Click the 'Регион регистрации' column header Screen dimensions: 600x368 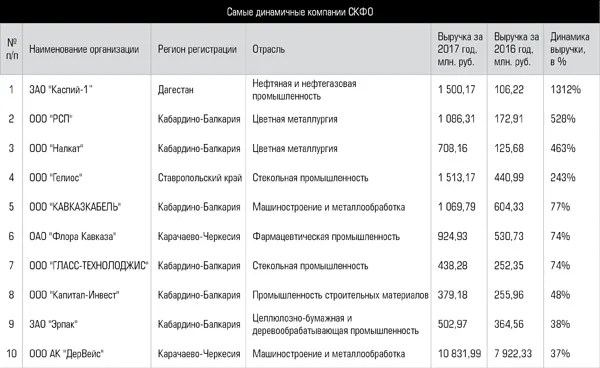197,49
